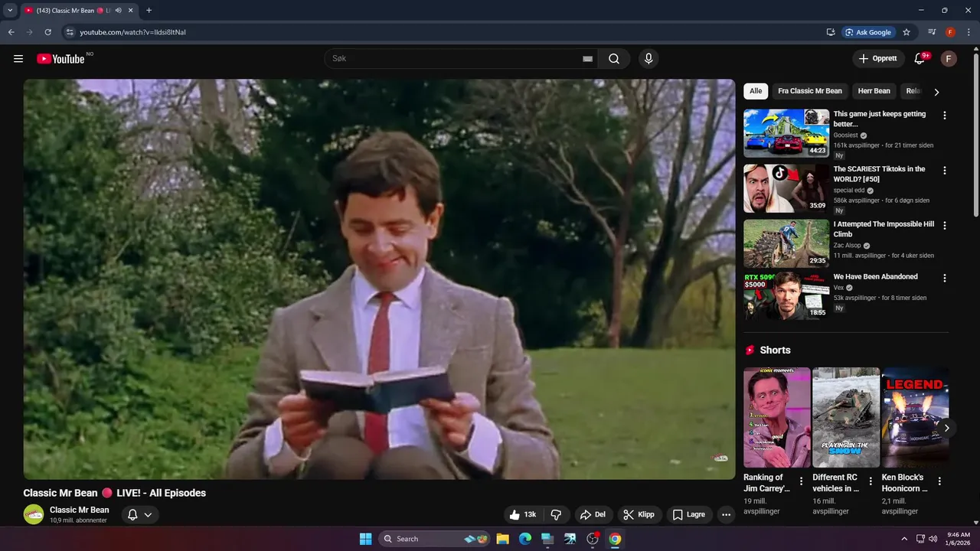
Task: Open the 'Playing in the snow' RC short
Action: [846, 418]
